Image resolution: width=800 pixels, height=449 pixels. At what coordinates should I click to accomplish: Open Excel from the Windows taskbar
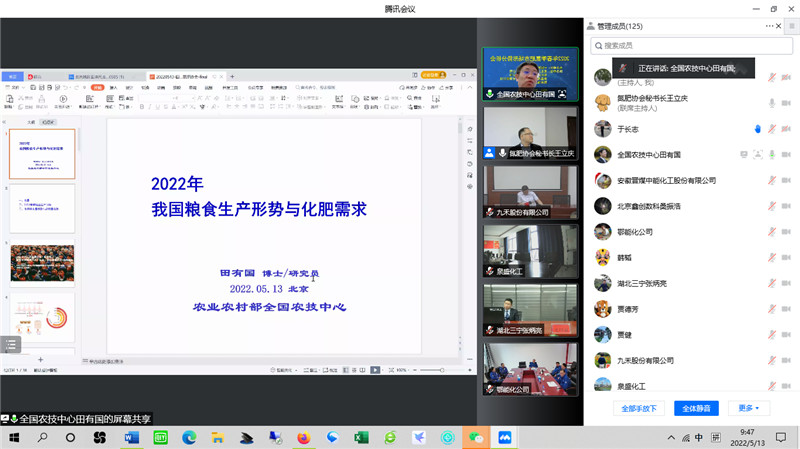pyautogui.click(x=361, y=438)
